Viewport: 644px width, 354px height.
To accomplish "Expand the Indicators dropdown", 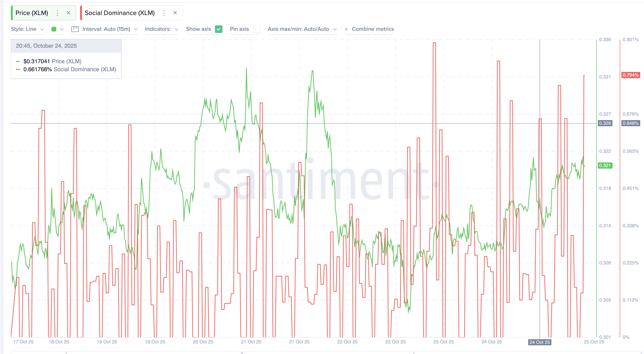I will [x=161, y=29].
